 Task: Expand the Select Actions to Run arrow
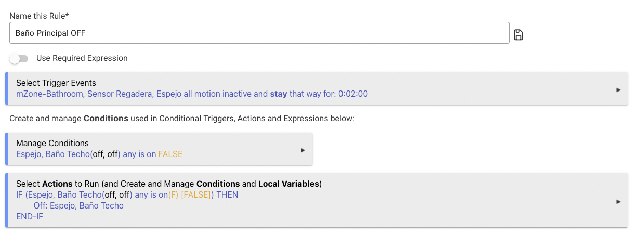[x=619, y=201]
